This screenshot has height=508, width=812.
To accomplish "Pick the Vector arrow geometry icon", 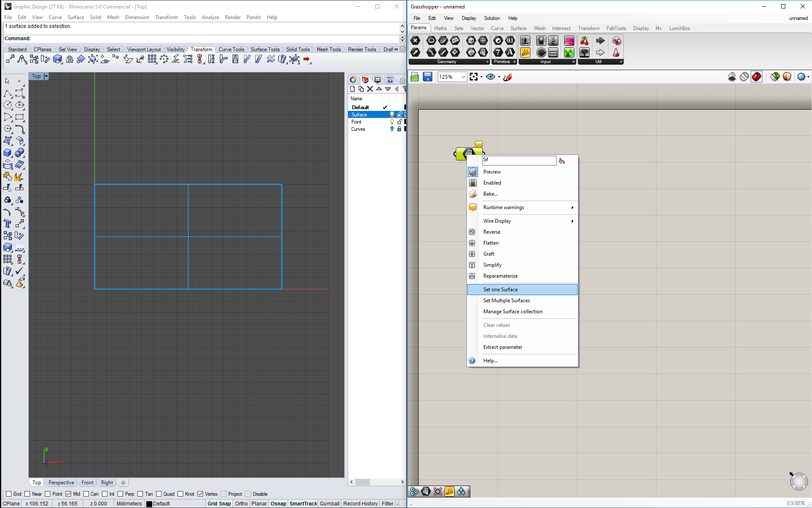I will tap(416, 52).
